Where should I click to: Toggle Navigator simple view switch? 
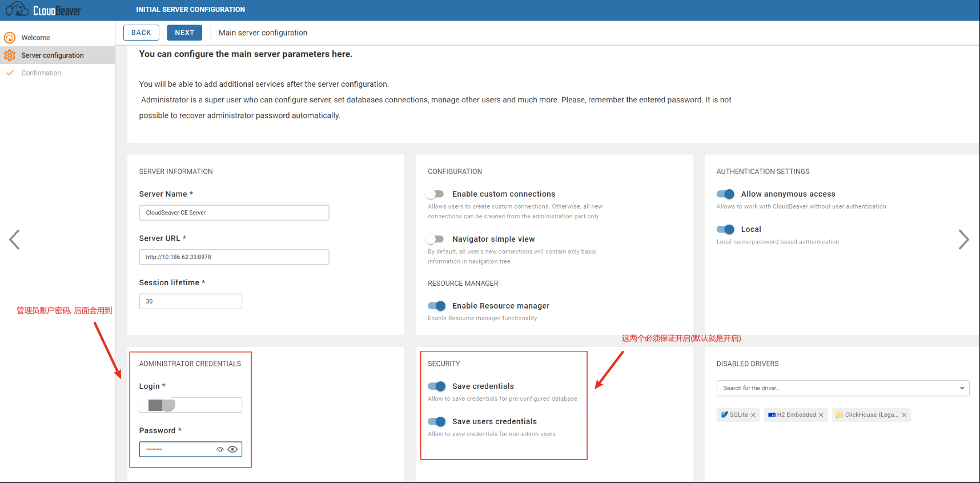(x=436, y=239)
